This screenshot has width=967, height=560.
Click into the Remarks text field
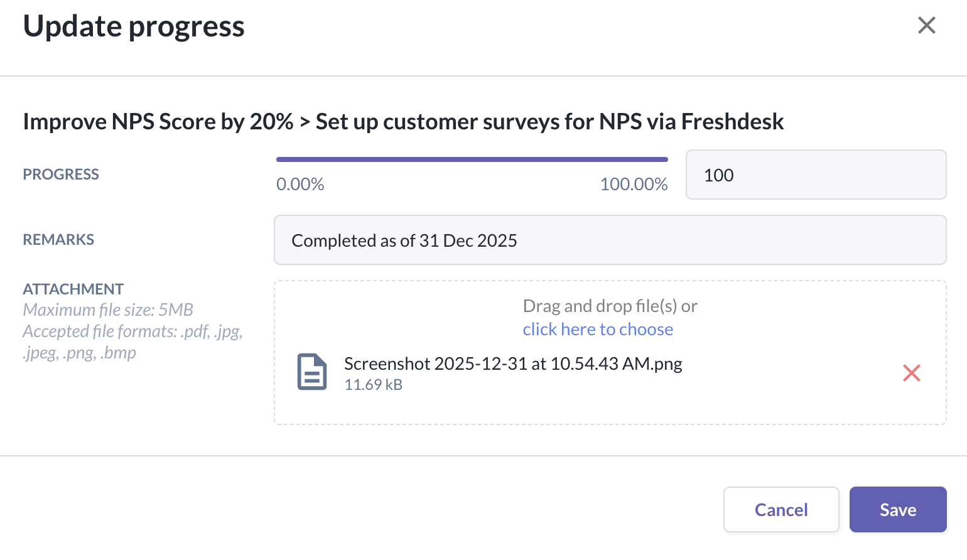click(x=610, y=240)
